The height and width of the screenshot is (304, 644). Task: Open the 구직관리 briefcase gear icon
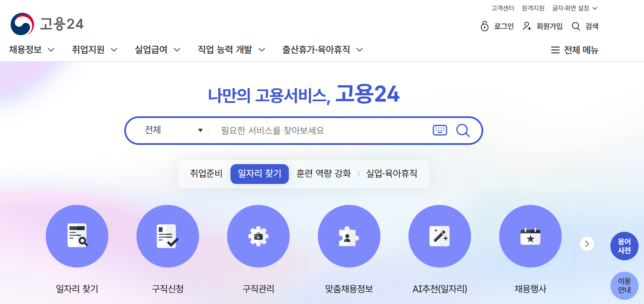[258, 236]
